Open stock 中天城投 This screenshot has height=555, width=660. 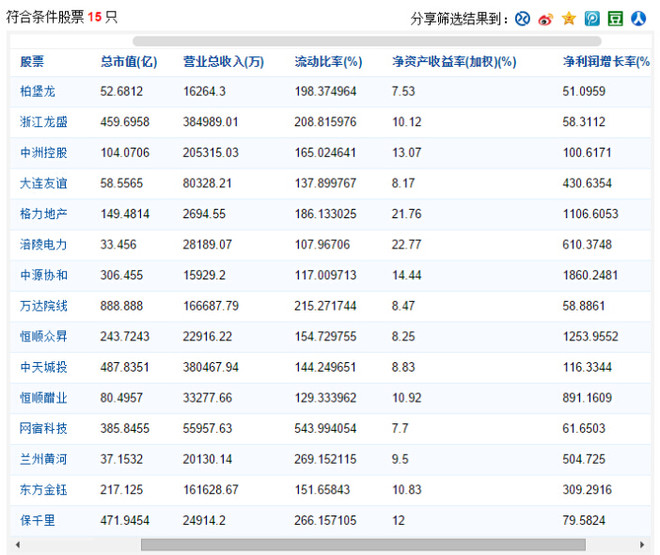(x=44, y=367)
